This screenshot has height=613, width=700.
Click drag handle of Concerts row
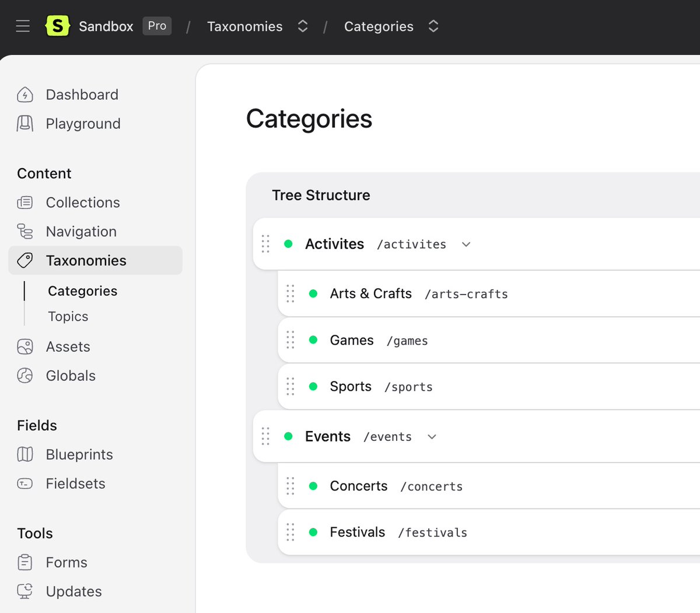pos(290,486)
